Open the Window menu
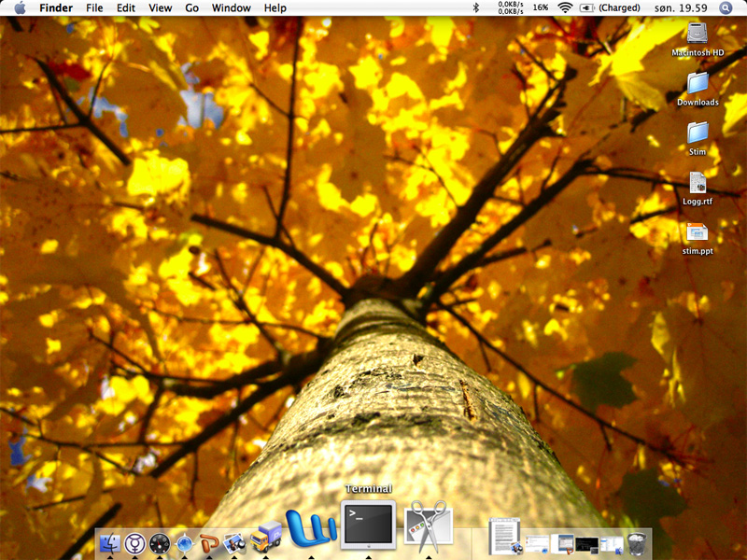The width and height of the screenshot is (747, 560). pyautogui.click(x=231, y=7)
